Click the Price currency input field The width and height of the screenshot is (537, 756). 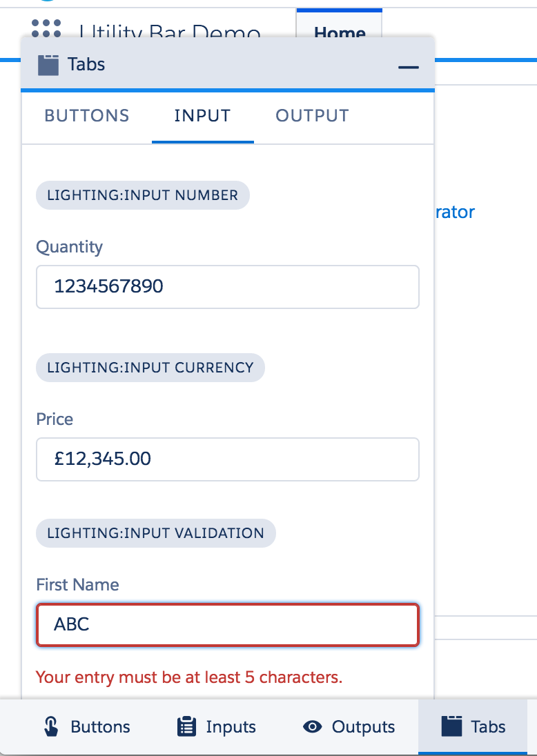(x=227, y=459)
